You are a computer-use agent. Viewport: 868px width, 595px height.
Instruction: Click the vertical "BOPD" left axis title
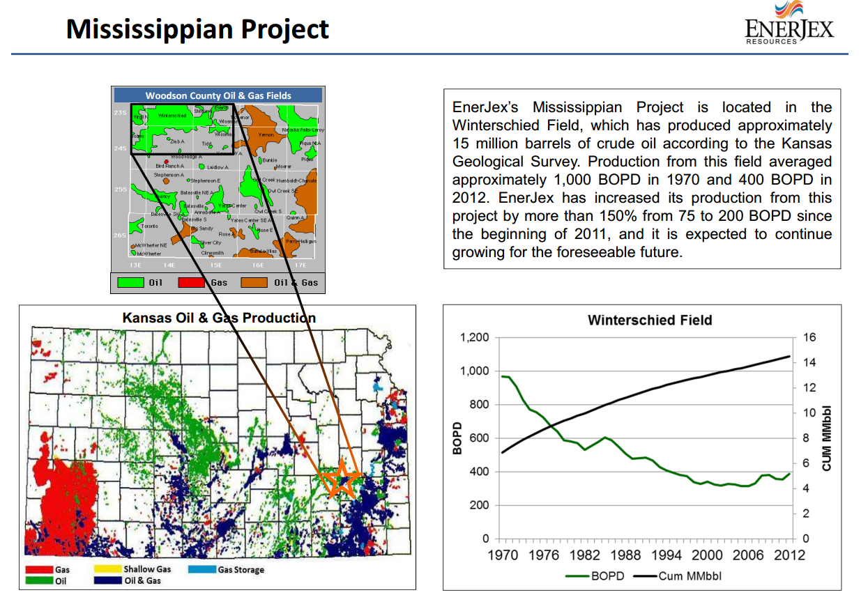pyautogui.click(x=457, y=440)
